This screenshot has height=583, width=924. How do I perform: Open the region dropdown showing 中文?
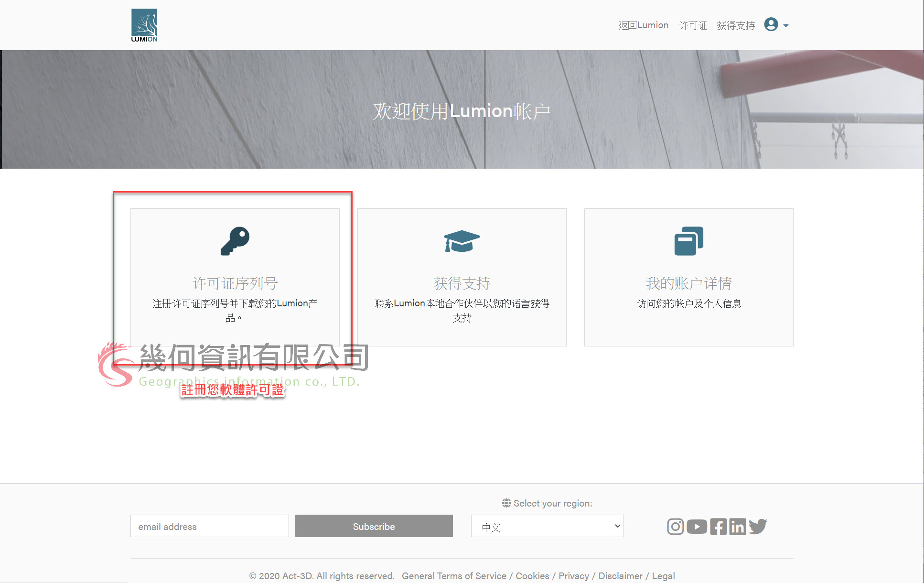pos(547,526)
